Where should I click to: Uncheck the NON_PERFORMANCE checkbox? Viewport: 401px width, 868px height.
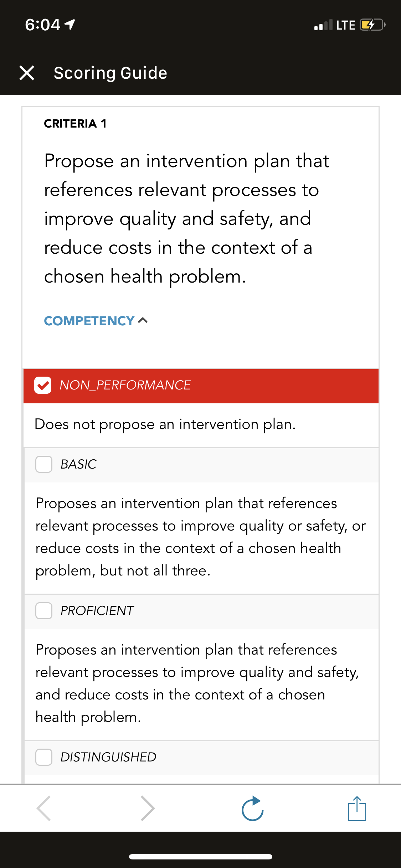(x=43, y=385)
